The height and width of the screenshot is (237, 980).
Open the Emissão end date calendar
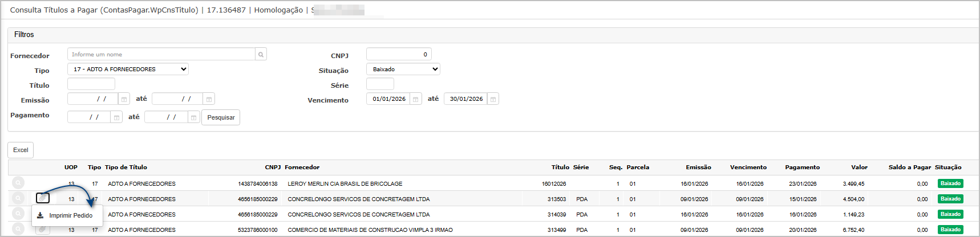click(x=209, y=99)
